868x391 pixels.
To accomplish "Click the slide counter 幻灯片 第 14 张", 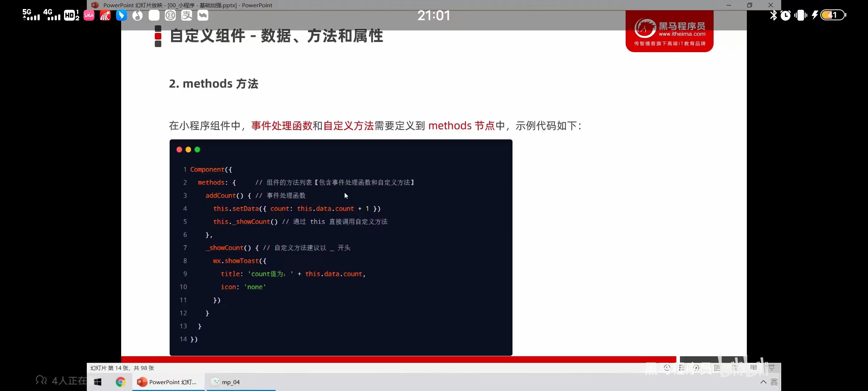I will tap(122, 368).
